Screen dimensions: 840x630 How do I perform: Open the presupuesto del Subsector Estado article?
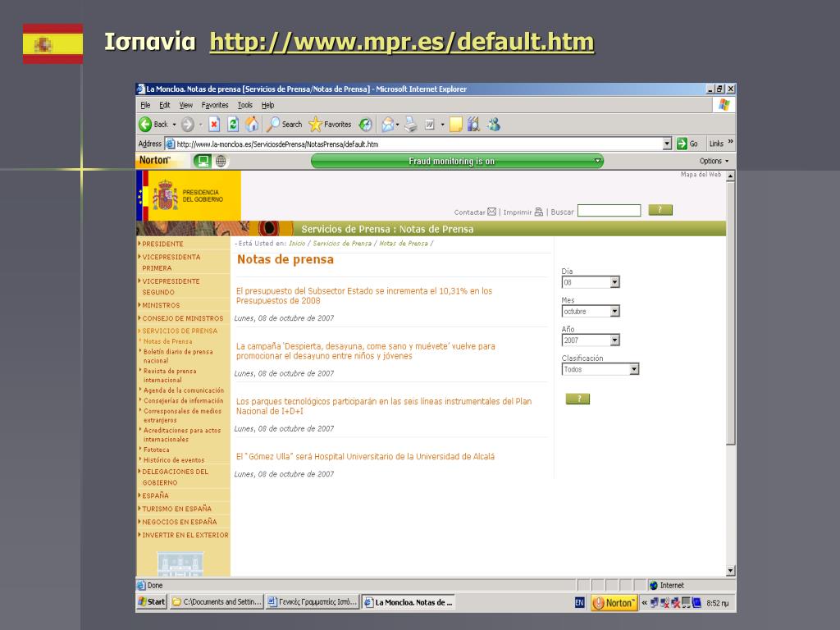pyautogui.click(x=363, y=295)
